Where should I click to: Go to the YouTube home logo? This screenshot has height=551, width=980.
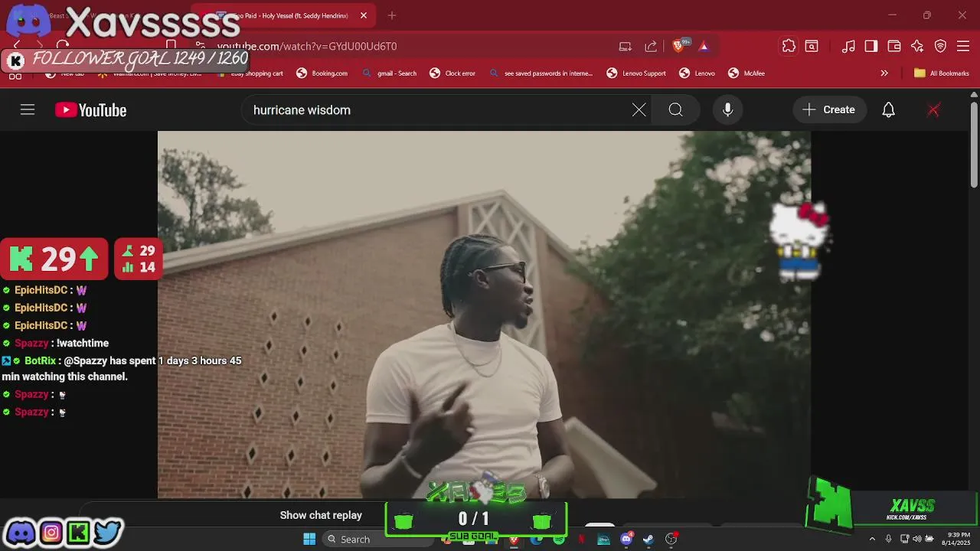pyautogui.click(x=90, y=110)
